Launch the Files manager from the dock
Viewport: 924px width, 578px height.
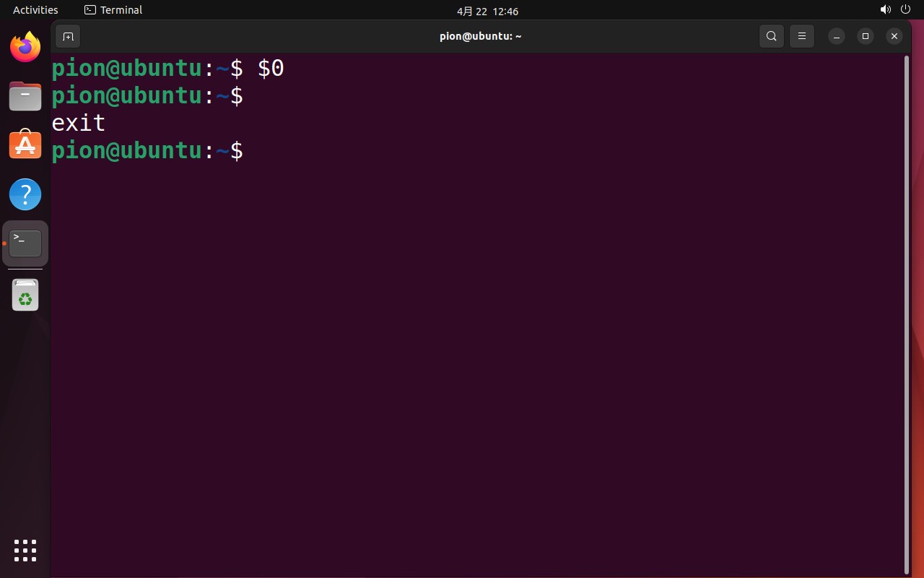tap(25, 96)
